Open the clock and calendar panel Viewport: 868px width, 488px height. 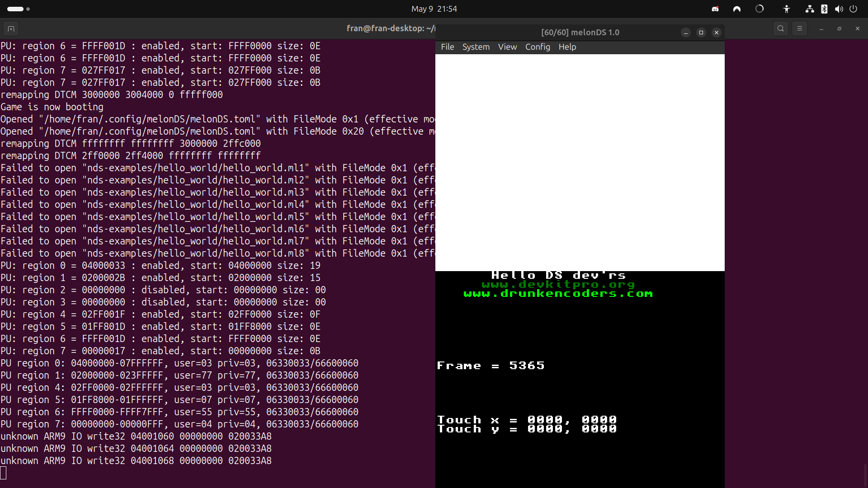[x=434, y=9]
